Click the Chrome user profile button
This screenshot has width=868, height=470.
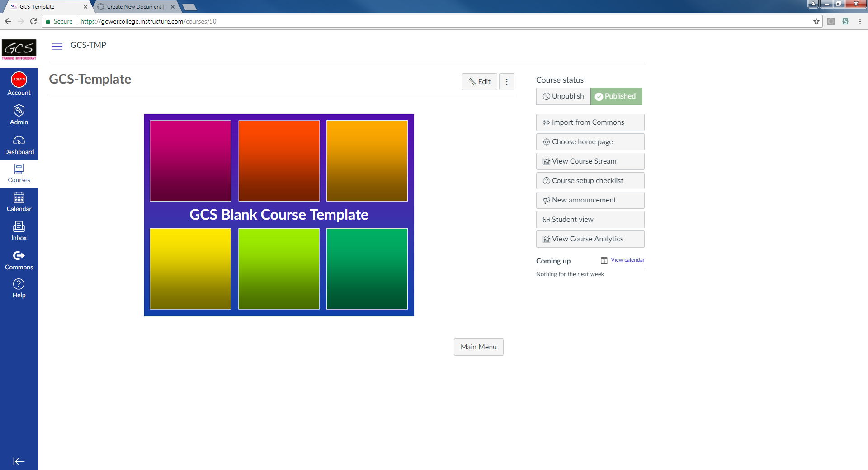(x=813, y=4)
